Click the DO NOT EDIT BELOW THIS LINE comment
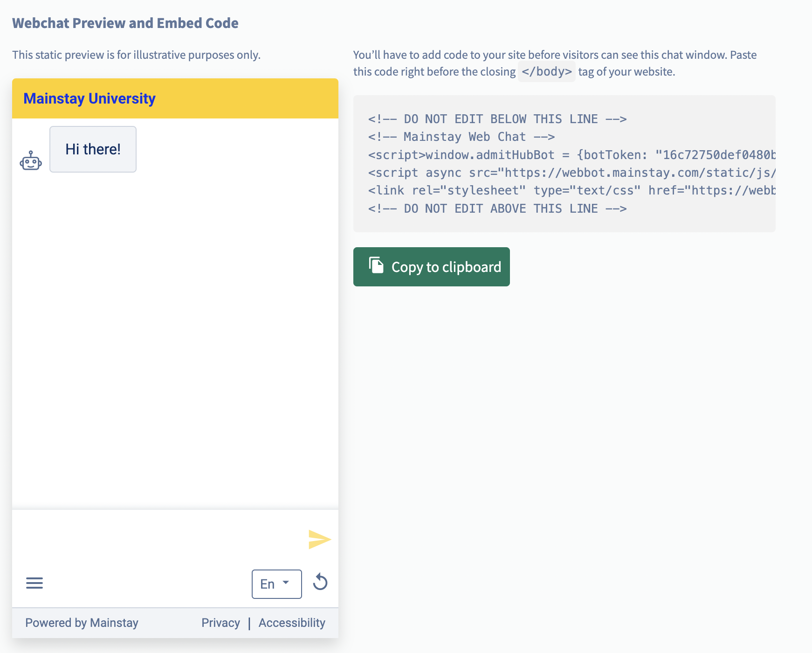 (497, 119)
